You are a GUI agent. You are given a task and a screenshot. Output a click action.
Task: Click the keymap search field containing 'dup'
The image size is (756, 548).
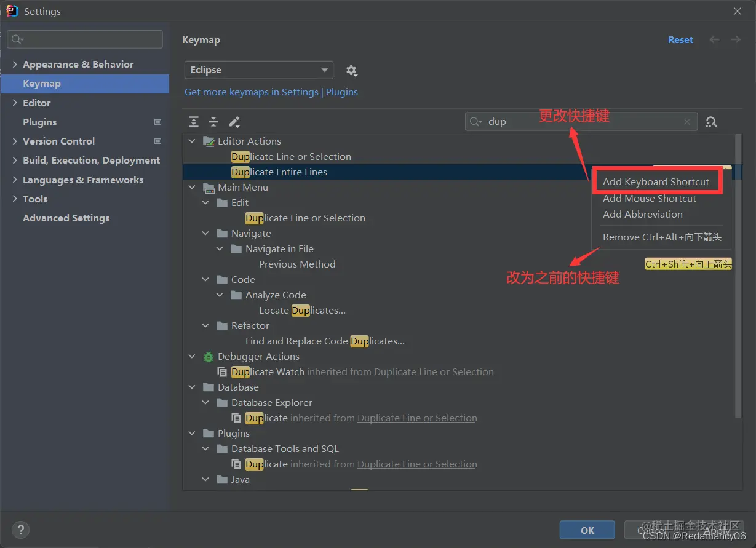[581, 122]
